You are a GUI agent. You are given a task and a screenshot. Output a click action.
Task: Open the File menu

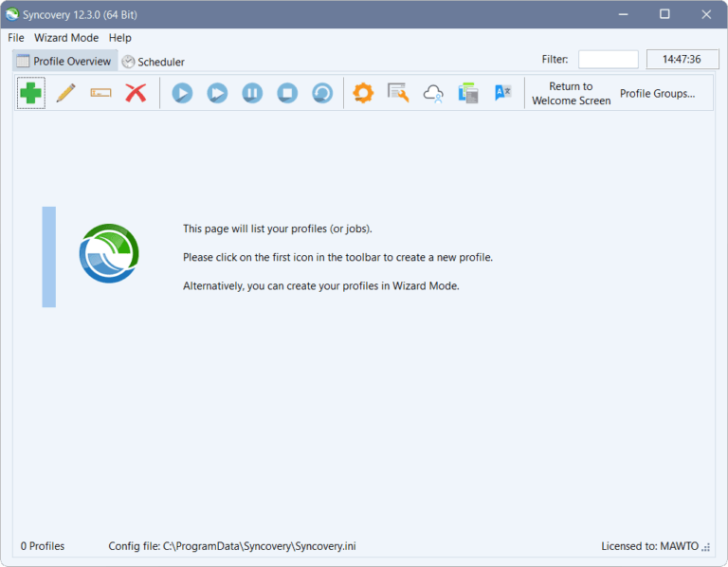(16, 38)
